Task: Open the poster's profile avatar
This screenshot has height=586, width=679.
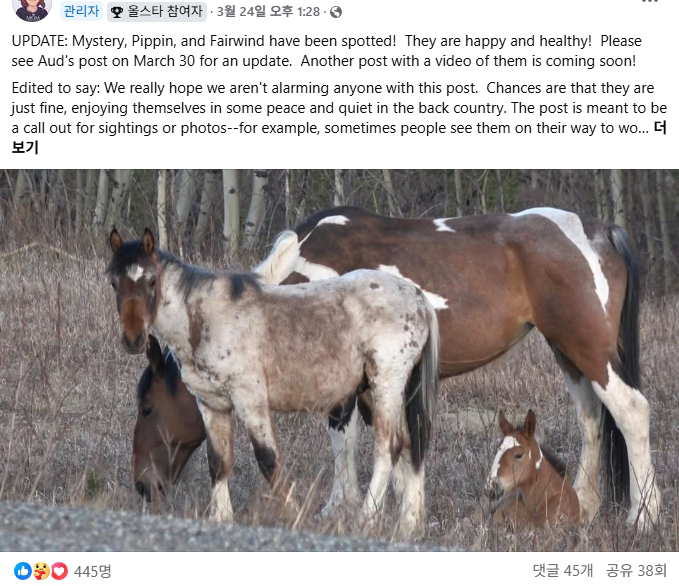Action: (33, 8)
